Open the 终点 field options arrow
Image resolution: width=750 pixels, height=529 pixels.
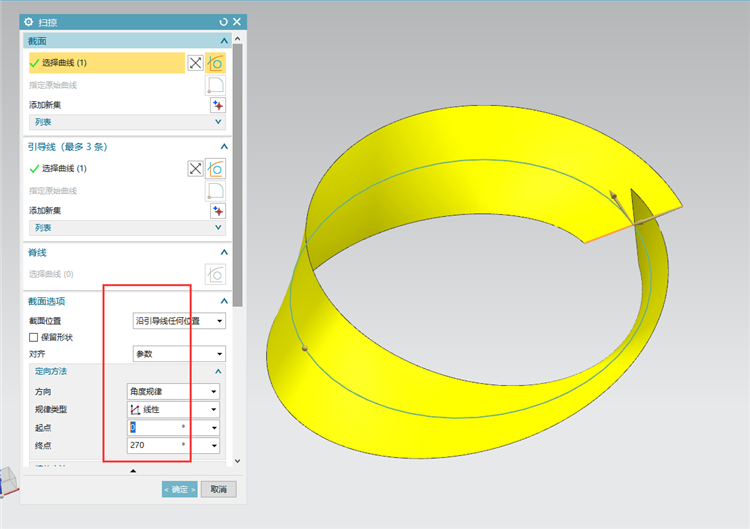pos(214,446)
